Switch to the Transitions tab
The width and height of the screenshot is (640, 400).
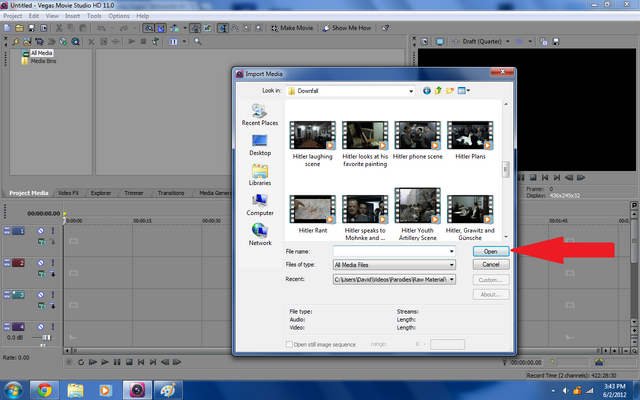point(171,193)
